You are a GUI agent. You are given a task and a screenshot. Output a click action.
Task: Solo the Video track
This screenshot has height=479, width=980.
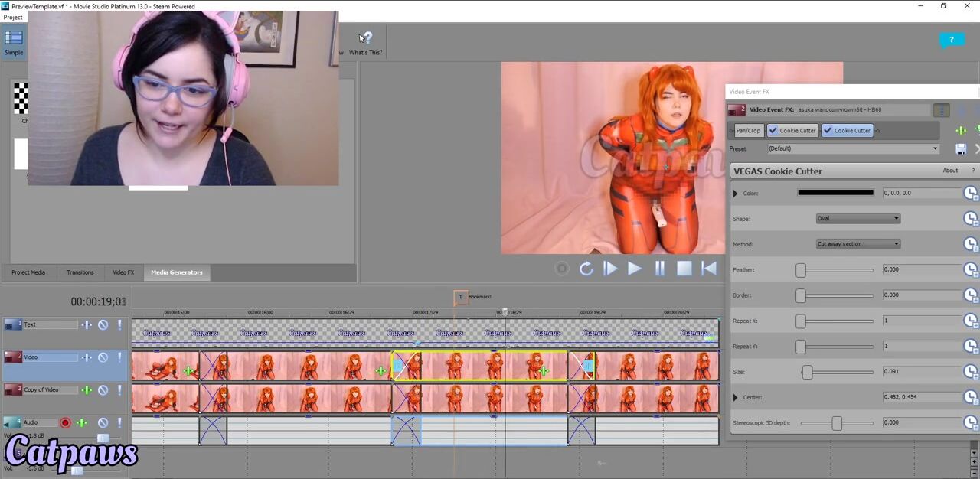pos(119,357)
